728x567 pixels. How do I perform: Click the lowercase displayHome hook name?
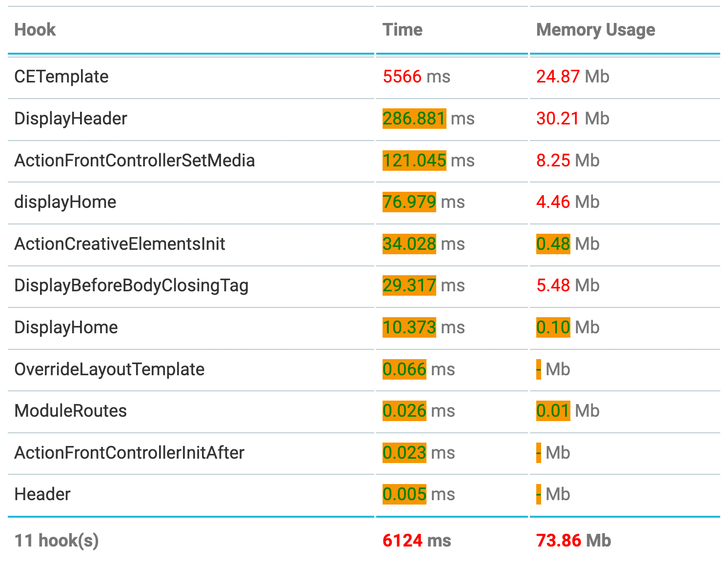click(x=65, y=202)
